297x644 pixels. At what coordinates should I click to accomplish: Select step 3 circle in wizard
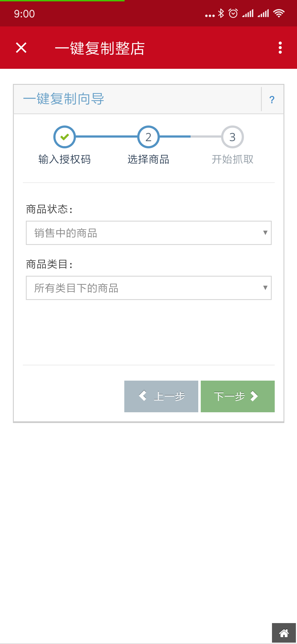coord(232,137)
